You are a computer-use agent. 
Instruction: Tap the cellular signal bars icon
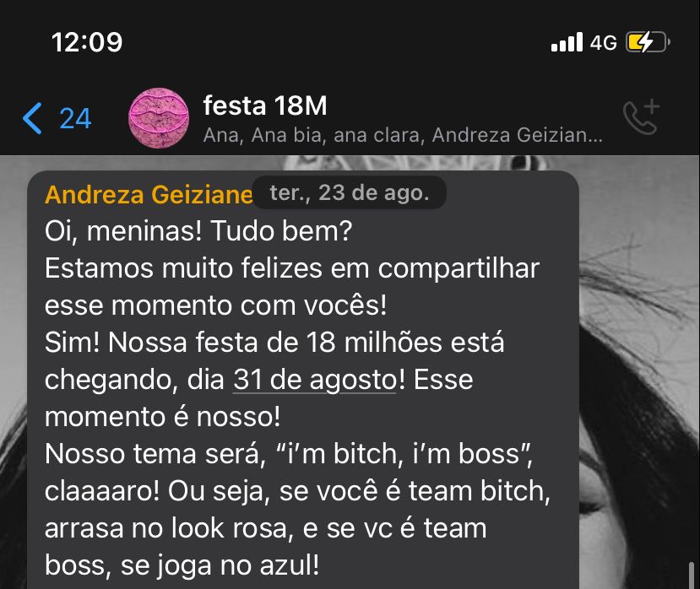(x=567, y=42)
